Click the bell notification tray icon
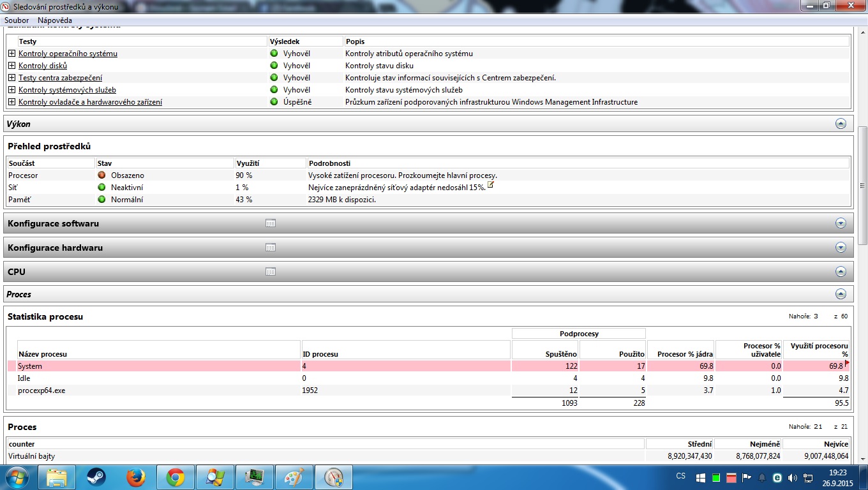The height and width of the screenshot is (490, 868). (x=761, y=477)
